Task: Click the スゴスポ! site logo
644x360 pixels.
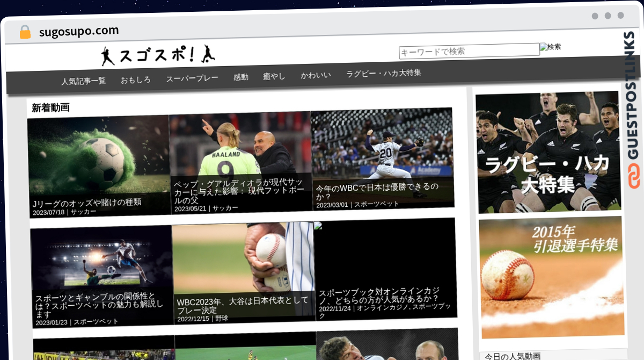Action: pos(158,55)
